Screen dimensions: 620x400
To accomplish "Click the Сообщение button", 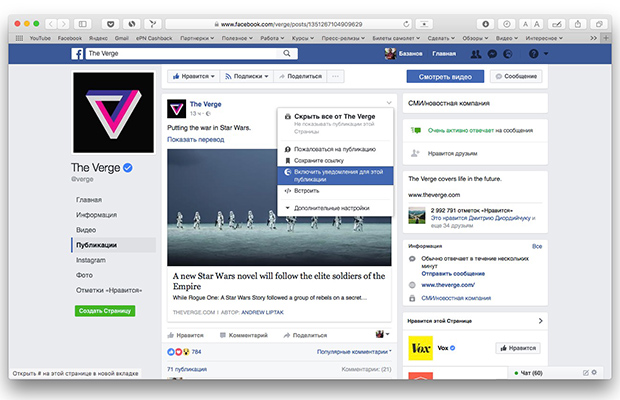I will (x=516, y=76).
